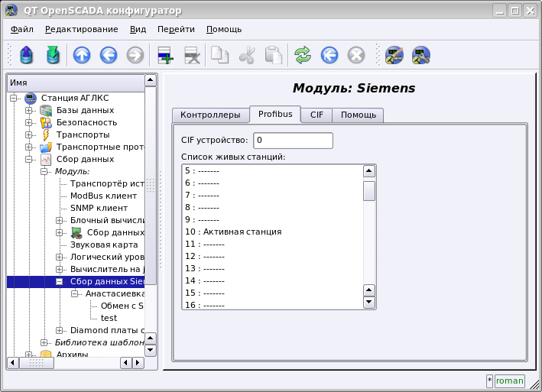The image size is (542, 392).
Task: Click the Транспорты lightning bolt icon
Action: (x=46, y=134)
